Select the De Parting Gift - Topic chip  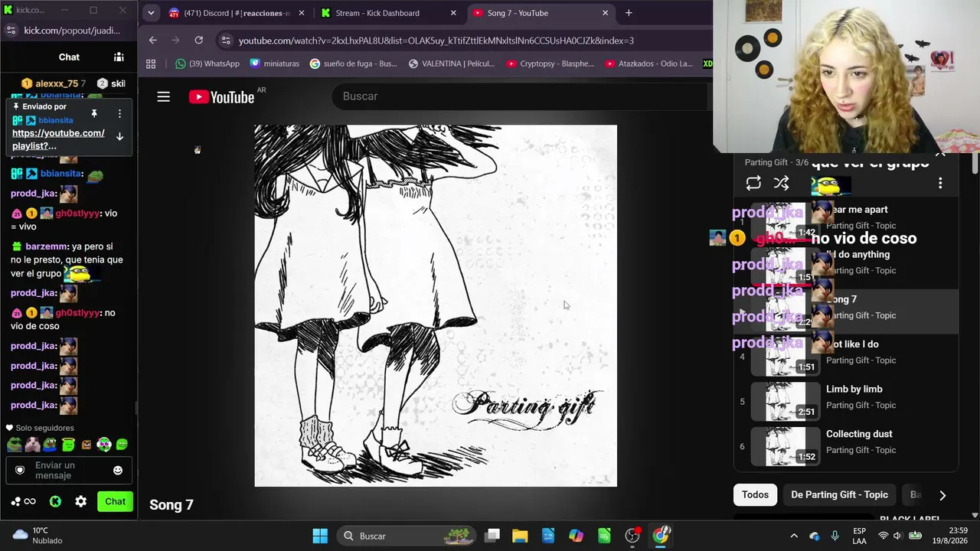click(x=839, y=495)
